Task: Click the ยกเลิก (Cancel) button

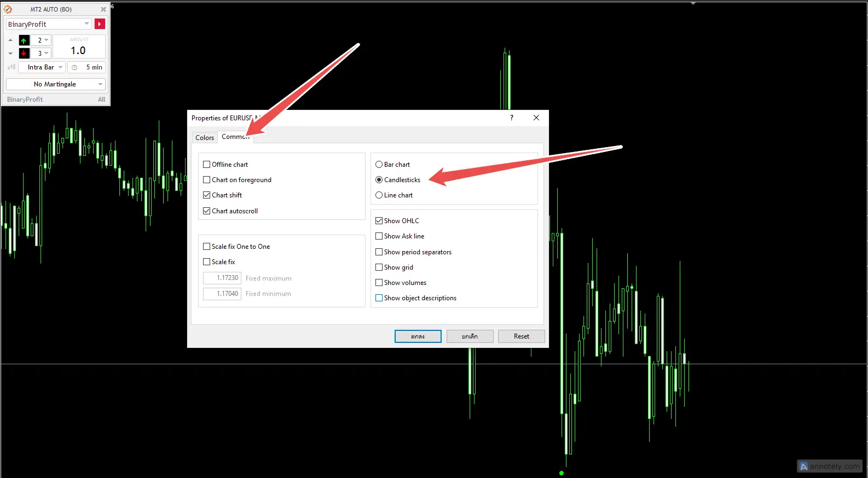Action: click(x=470, y=336)
